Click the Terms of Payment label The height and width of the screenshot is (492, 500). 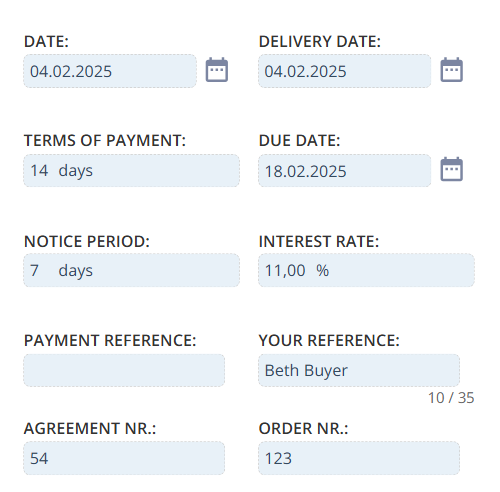click(x=105, y=141)
